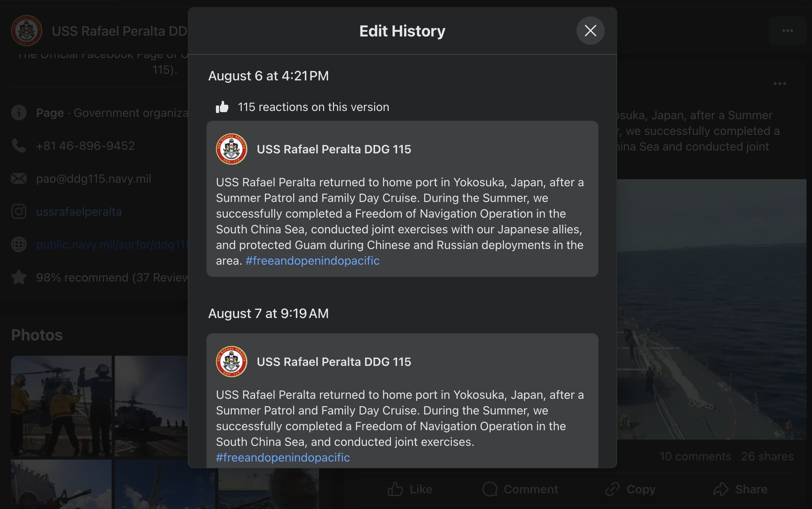Open the post ship deck photo
Screen dimensions: 812x509
click(x=711, y=309)
